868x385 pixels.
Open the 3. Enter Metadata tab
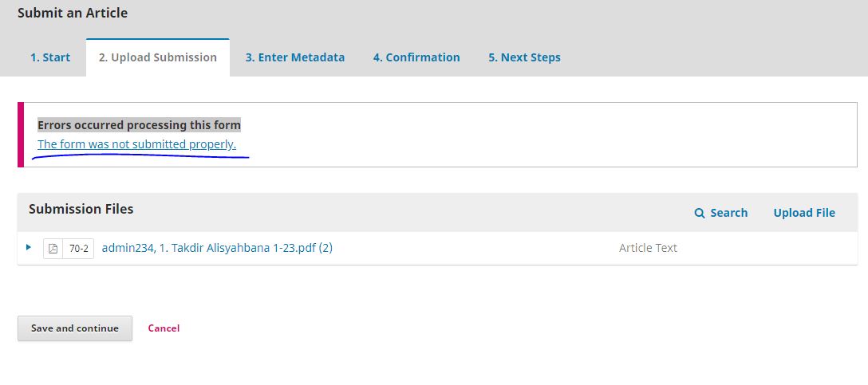coord(295,57)
